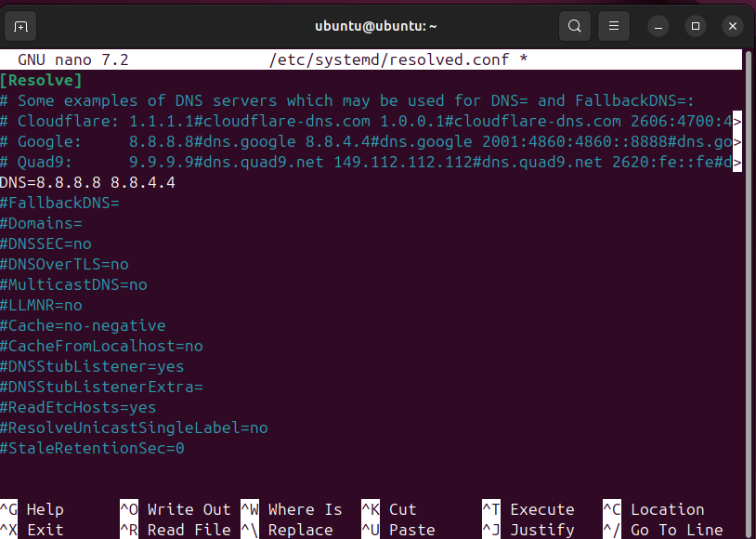
Task: Click the [Resolve] section header
Action: click(41, 80)
